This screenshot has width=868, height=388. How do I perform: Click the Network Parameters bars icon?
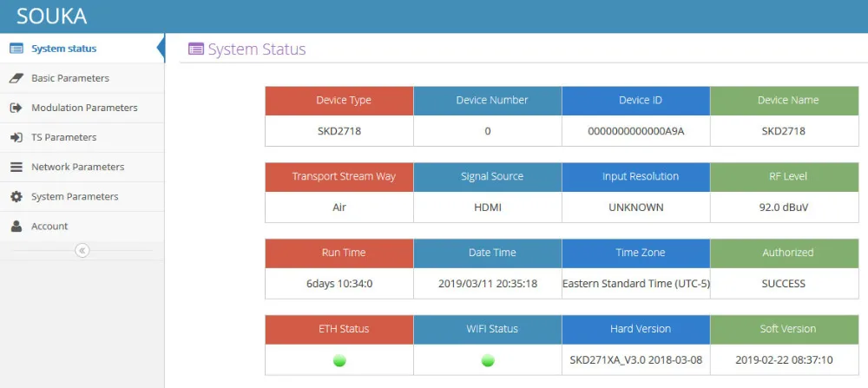(x=16, y=168)
